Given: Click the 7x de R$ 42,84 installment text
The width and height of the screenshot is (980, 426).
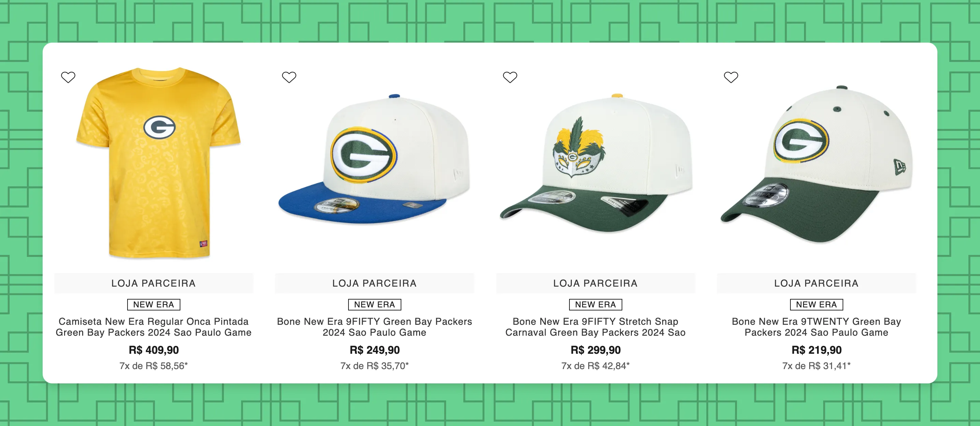Looking at the screenshot, I should (595, 366).
